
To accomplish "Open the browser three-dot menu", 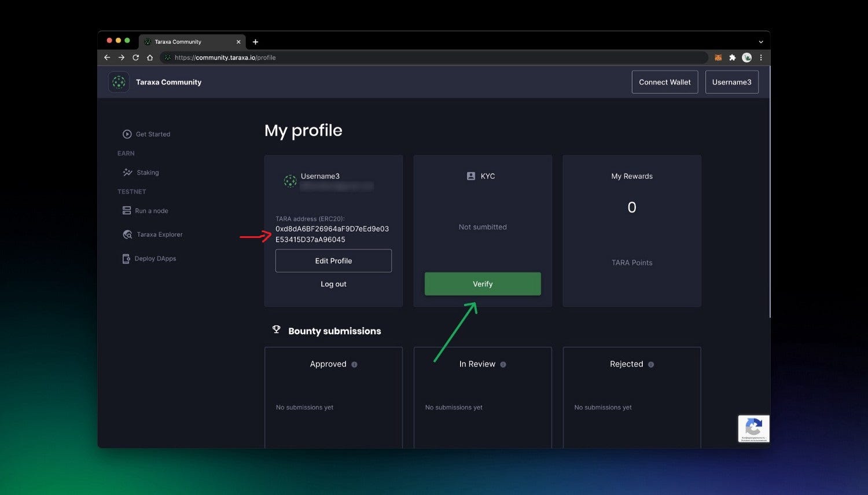I will 761,57.
